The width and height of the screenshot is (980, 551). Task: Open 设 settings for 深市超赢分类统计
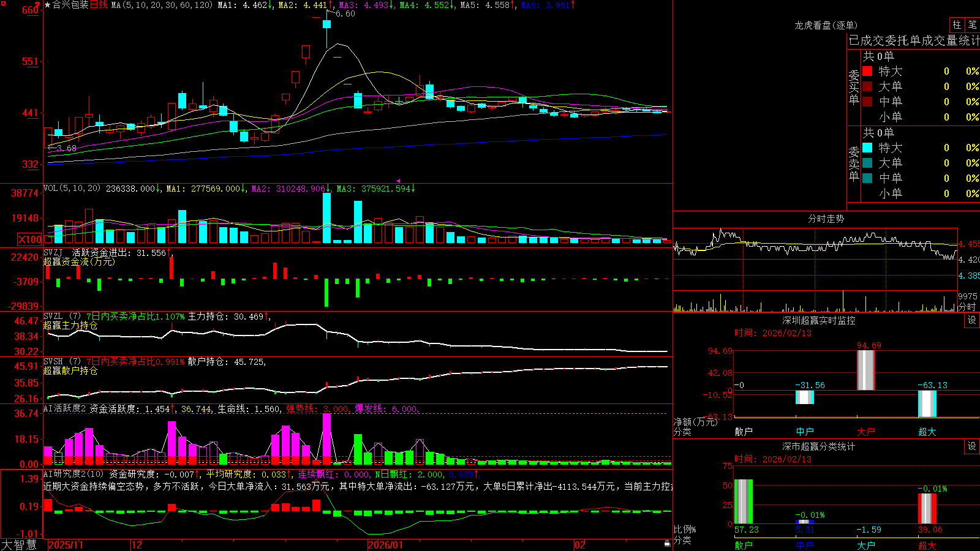tap(972, 446)
